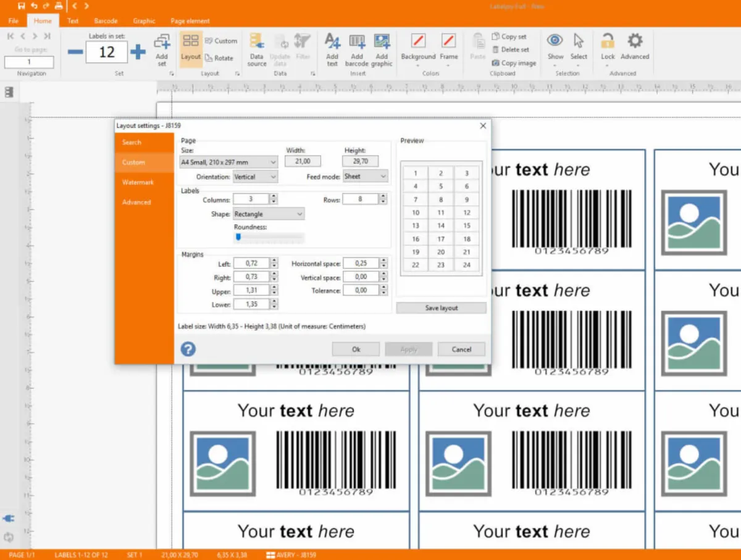Edit the Columns value field
The image size is (741, 560).
point(253,199)
